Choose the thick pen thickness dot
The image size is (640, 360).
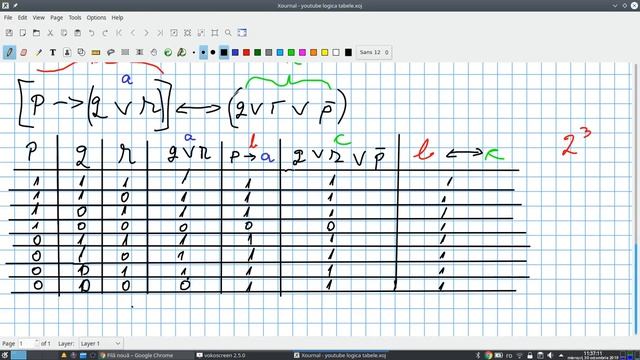[x=213, y=52]
